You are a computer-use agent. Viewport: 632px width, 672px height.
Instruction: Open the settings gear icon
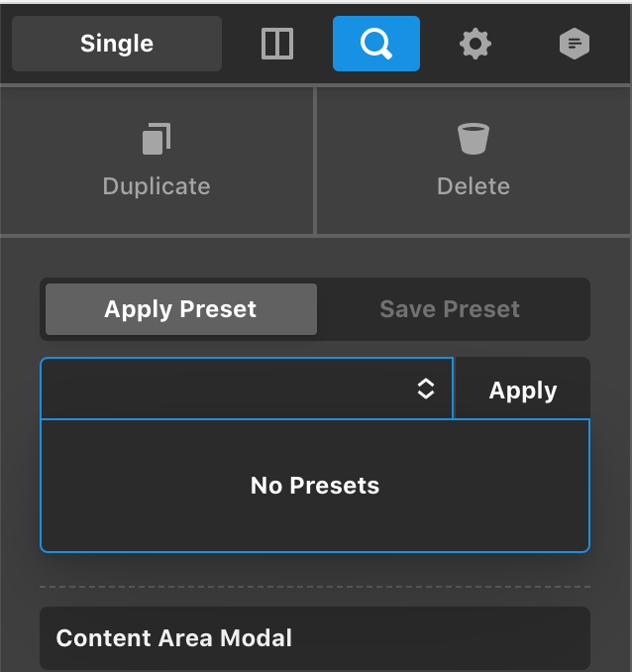(475, 44)
